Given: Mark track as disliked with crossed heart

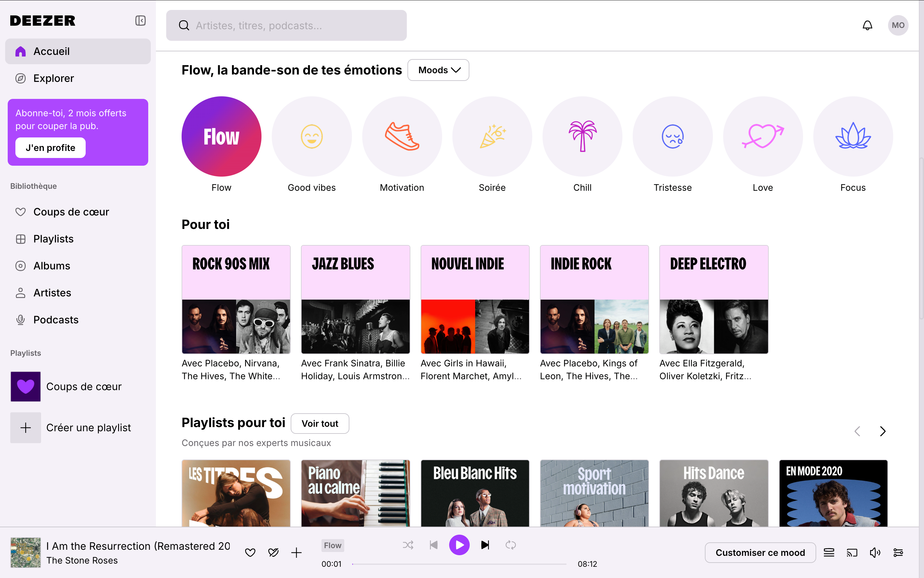Looking at the screenshot, I should click(x=273, y=552).
